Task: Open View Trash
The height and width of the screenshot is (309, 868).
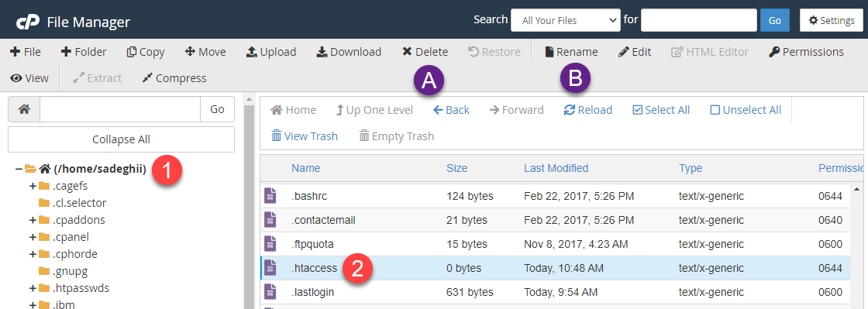Action: (305, 136)
